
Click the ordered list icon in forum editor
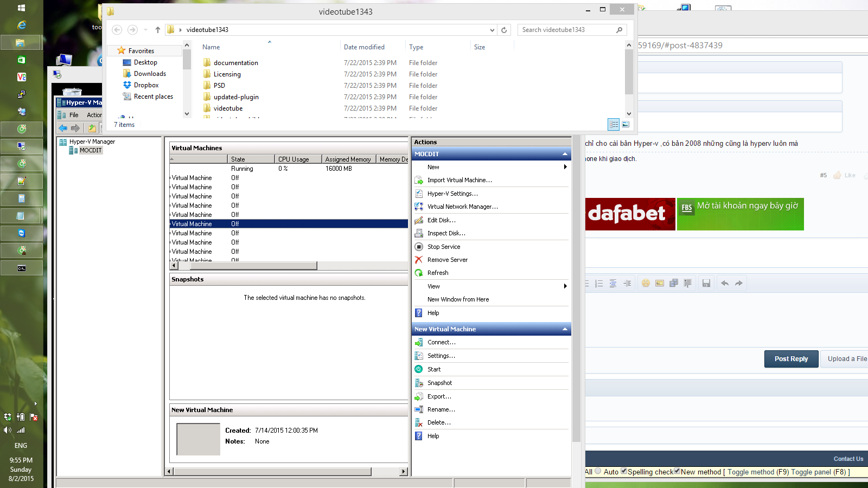point(599,283)
